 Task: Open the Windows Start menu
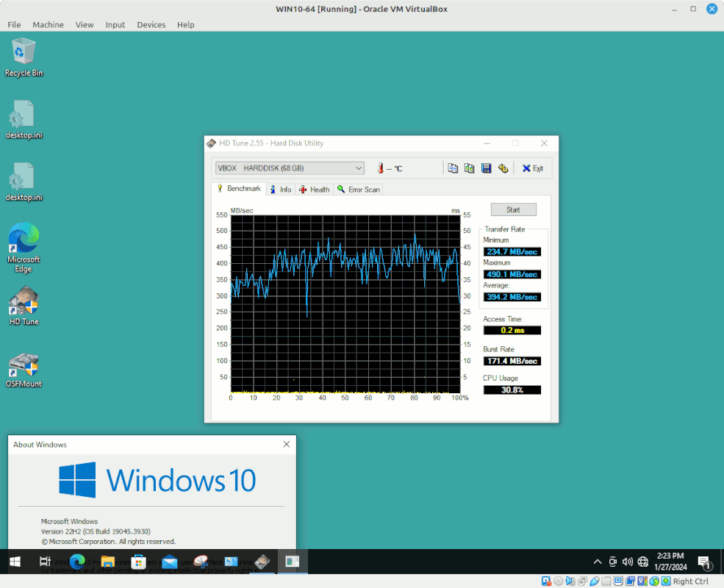coord(15,562)
